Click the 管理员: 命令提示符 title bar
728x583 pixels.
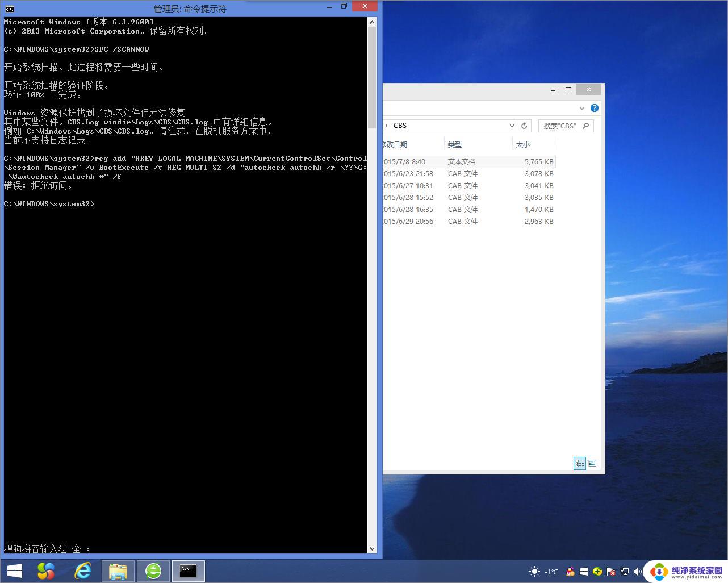190,9
